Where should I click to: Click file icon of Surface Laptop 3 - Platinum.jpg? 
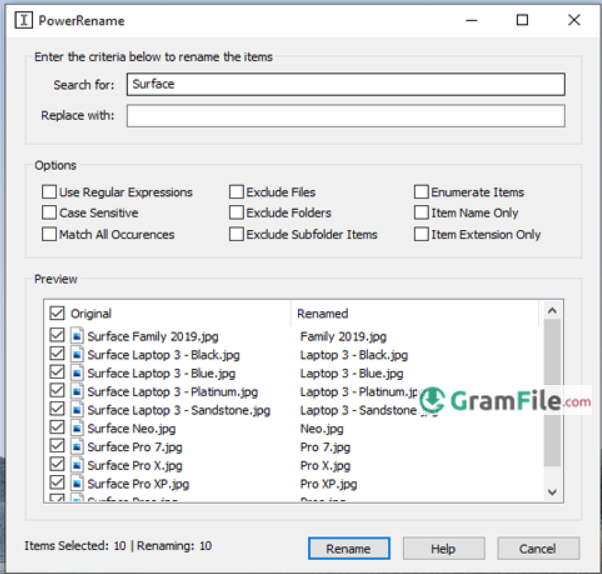tap(77, 391)
